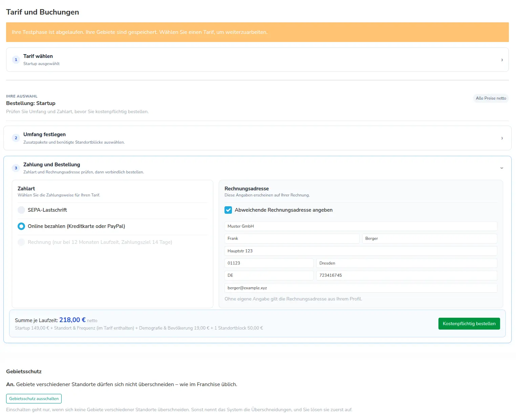Click the Zahlung und Bestellung step title

tap(52, 165)
